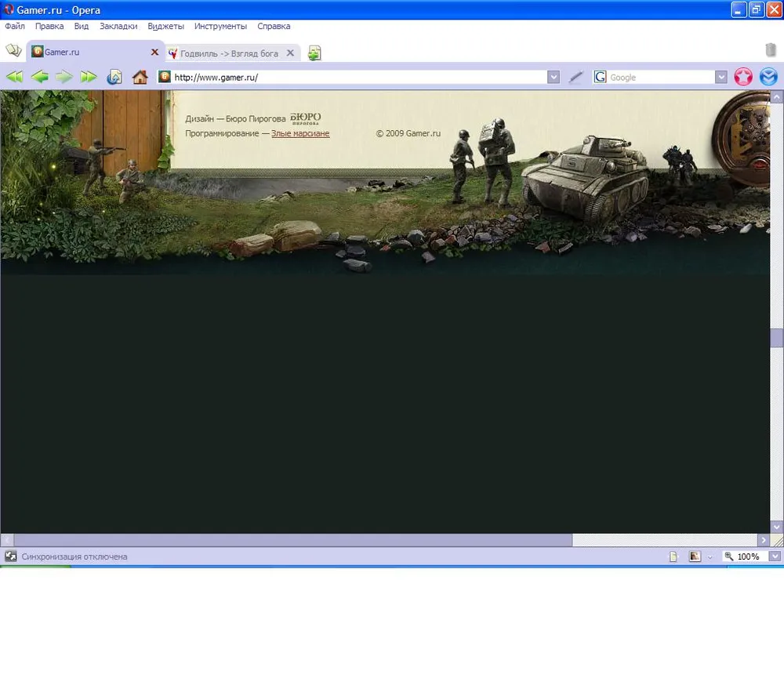
Task: Click the Fast Forward navigation button
Action: coord(89,77)
